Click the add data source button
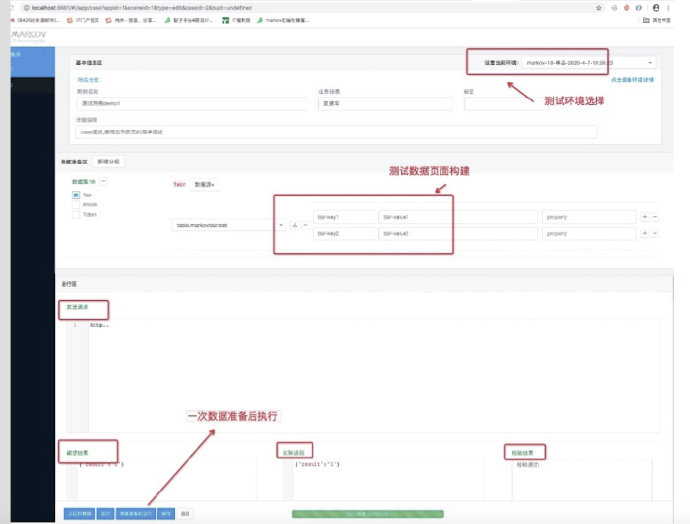Viewport: 690px width, 524px height. coord(205,184)
